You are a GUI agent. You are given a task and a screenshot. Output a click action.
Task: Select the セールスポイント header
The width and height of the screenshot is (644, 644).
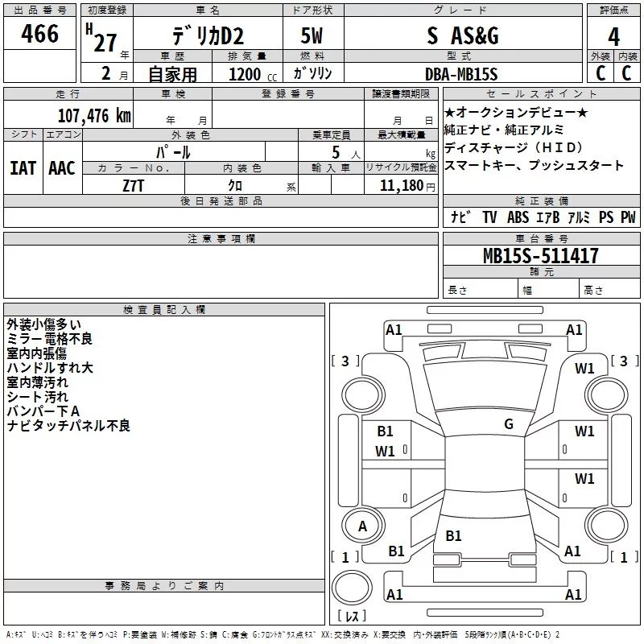point(541,94)
